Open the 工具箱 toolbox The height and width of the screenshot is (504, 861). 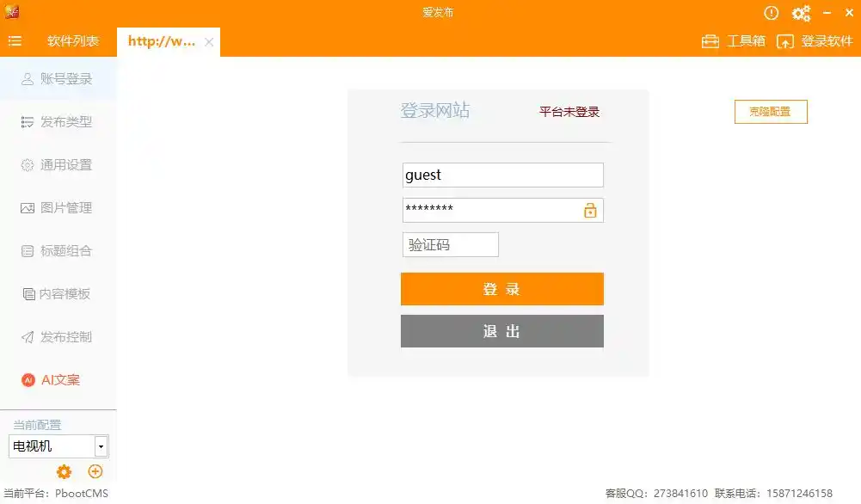tap(733, 40)
